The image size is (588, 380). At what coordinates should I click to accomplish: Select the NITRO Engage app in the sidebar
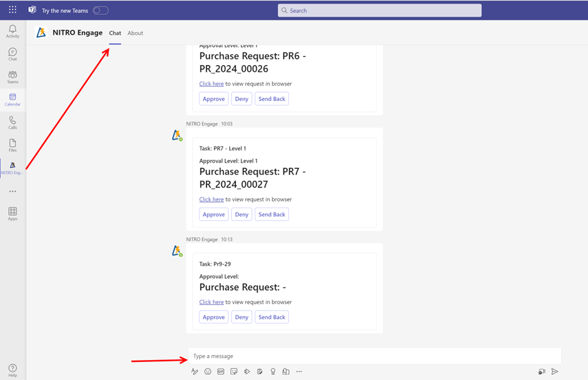point(13,168)
